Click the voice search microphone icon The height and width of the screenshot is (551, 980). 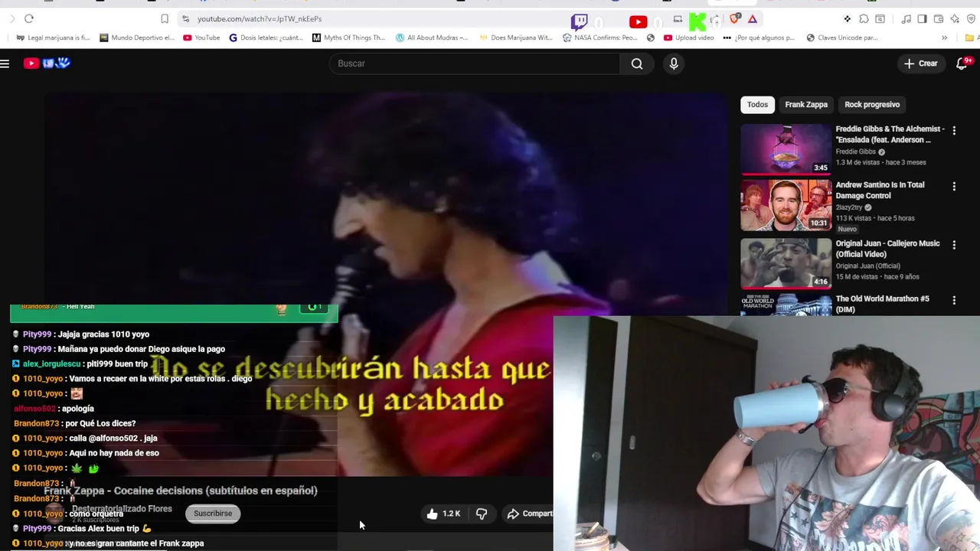click(674, 64)
